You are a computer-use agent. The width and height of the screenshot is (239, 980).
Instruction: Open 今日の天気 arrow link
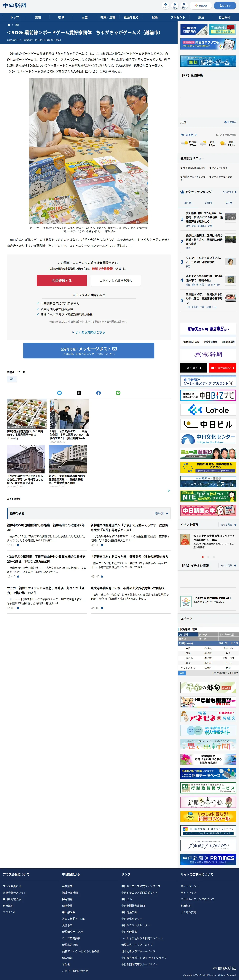click(188, 135)
